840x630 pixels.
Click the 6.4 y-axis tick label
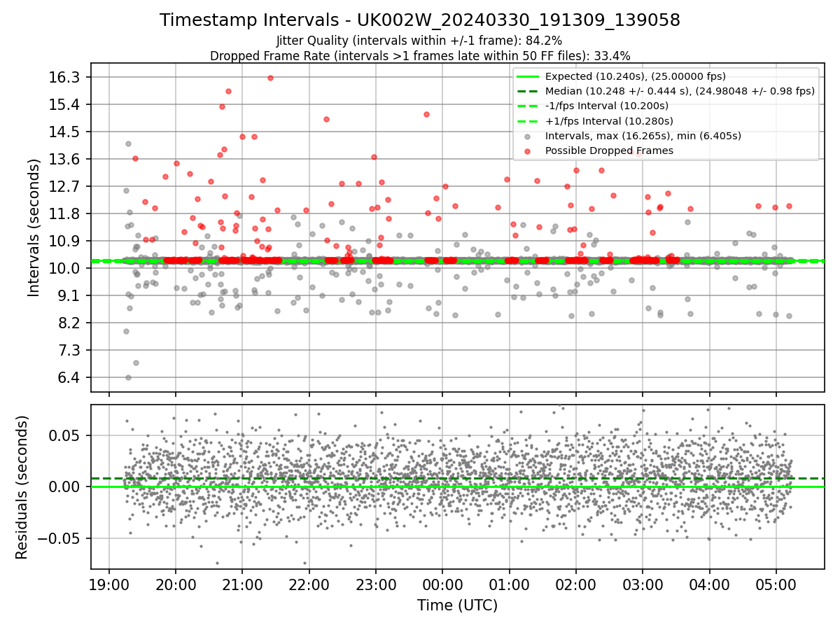69,377
